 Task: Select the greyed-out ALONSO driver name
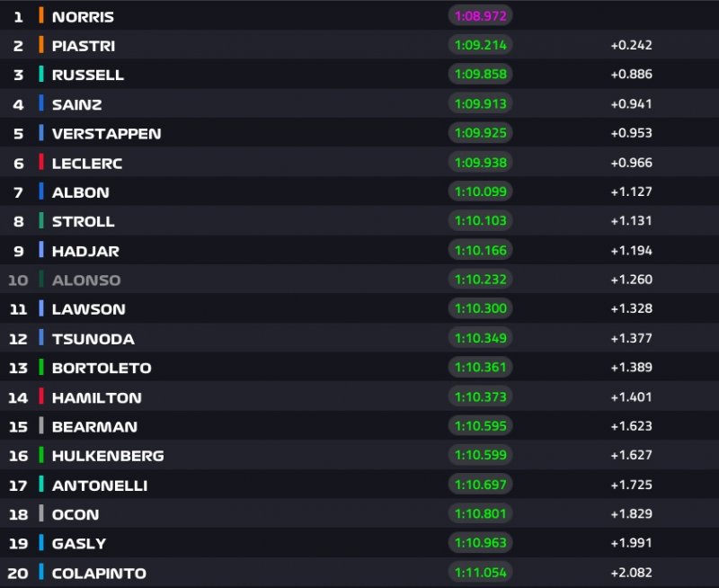86,280
